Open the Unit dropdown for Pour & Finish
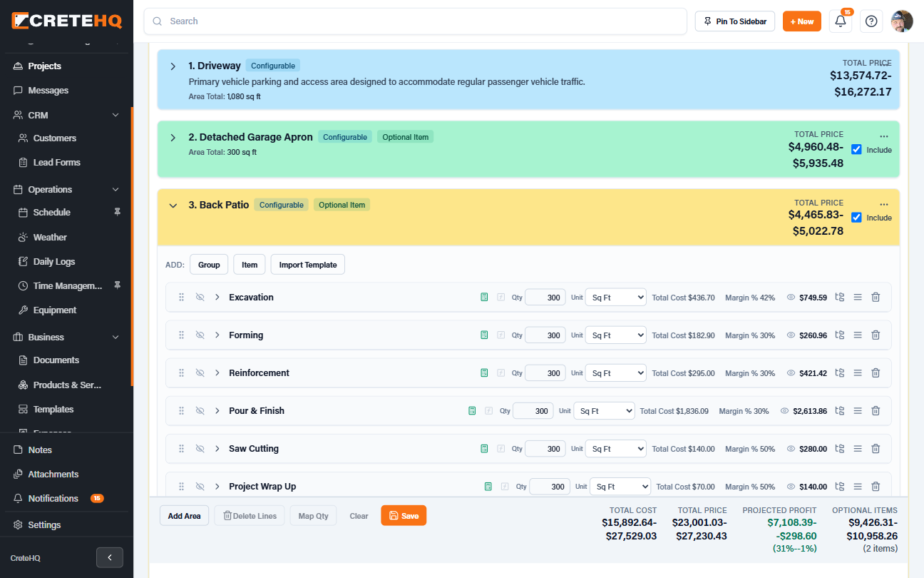 pyautogui.click(x=604, y=411)
